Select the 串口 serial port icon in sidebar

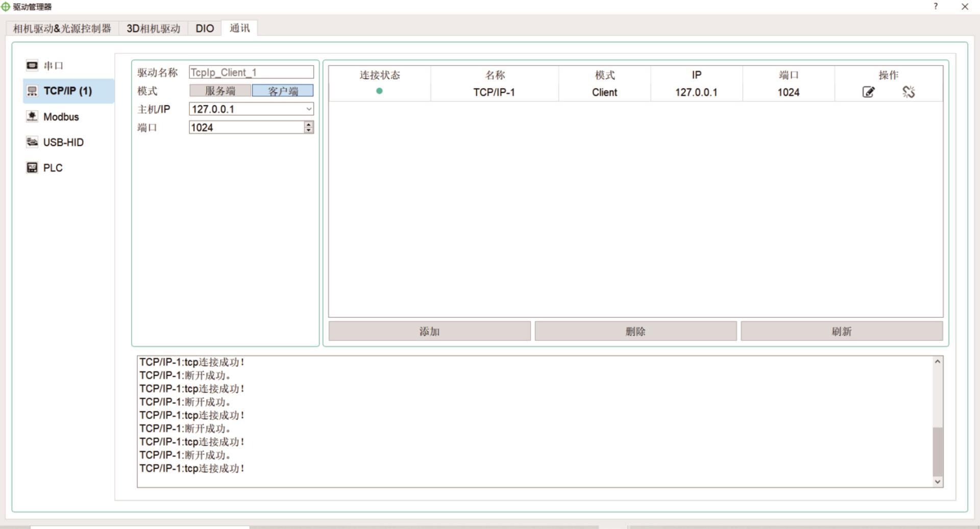(32, 65)
